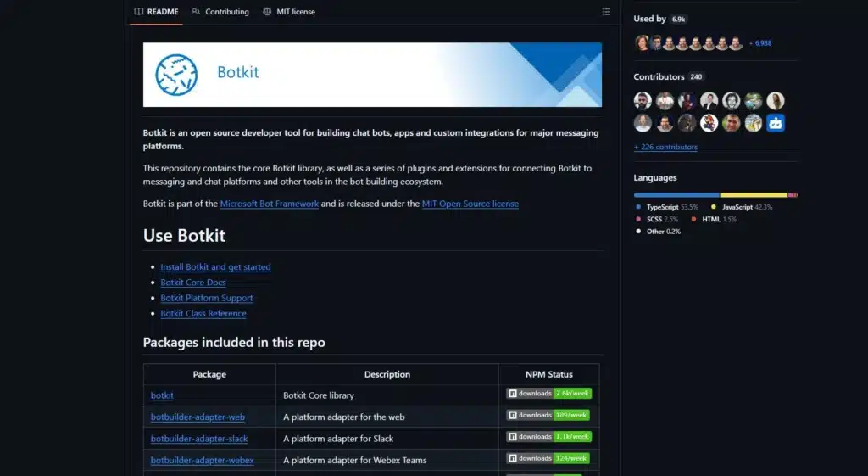Open the + 6,938 dependents link
The image size is (868, 476).
(x=760, y=42)
